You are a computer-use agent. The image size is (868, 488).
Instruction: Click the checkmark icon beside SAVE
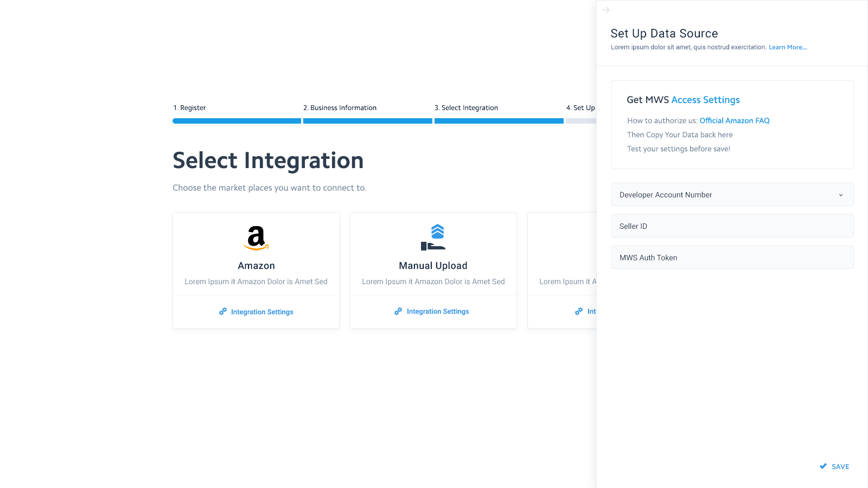click(x=823, y=466)
